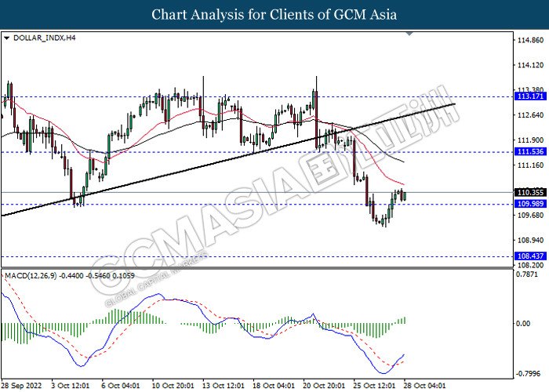This screenshot has height=392, width=549.
Task: Click the MACD scale value 0.7871
Action: 527,274
